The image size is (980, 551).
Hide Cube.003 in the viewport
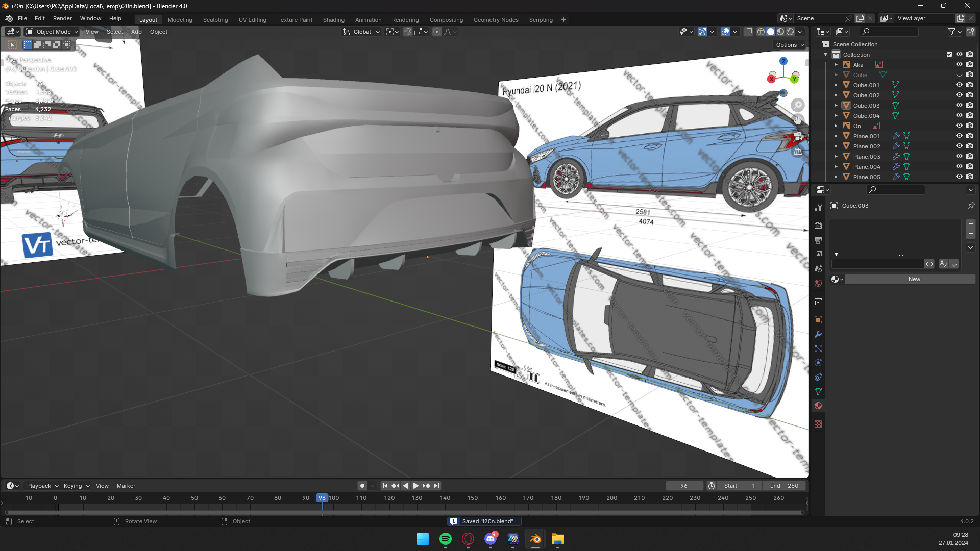(959, 106)
